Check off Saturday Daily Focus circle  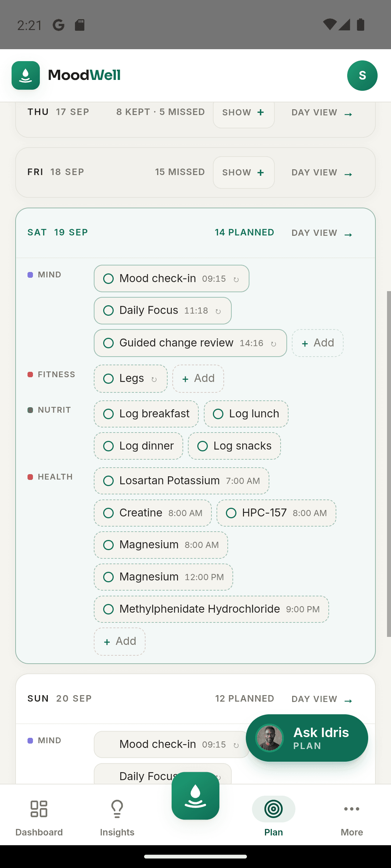tap(108, 311)
